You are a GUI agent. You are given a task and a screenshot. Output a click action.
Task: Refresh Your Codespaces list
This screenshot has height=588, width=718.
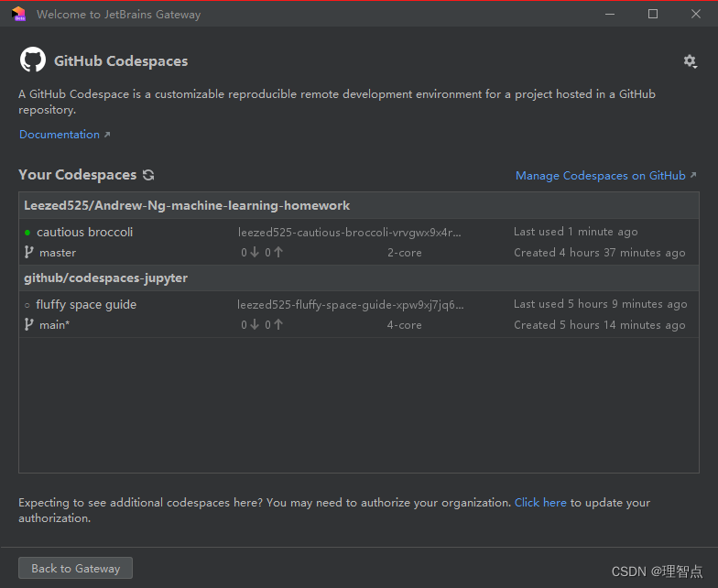[148, 175]
